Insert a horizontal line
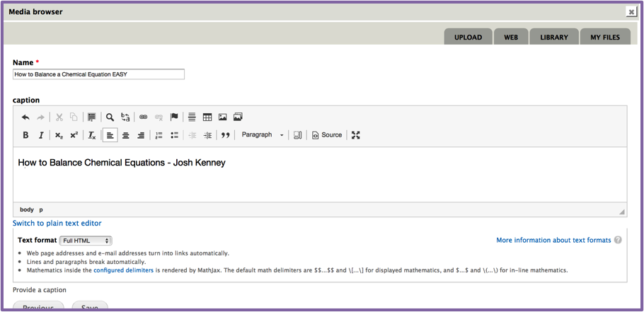This screenshot has height=312, width=644. tap(192, 117)
